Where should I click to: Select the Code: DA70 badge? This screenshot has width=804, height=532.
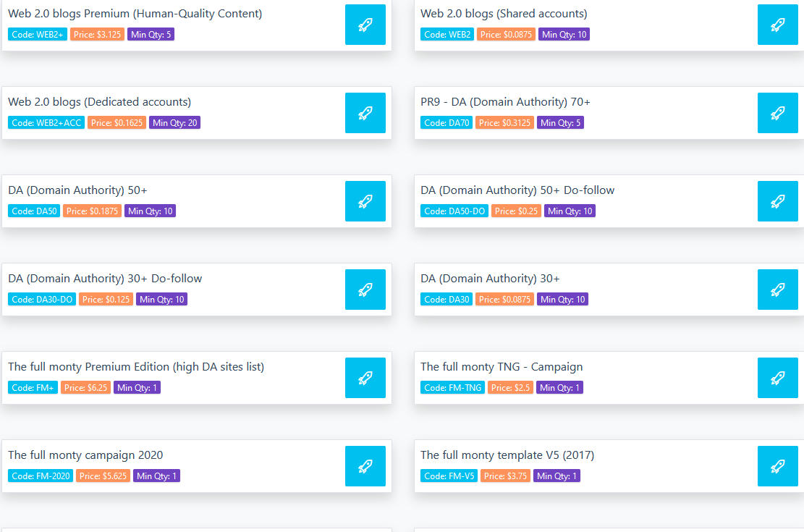[447, 122]
